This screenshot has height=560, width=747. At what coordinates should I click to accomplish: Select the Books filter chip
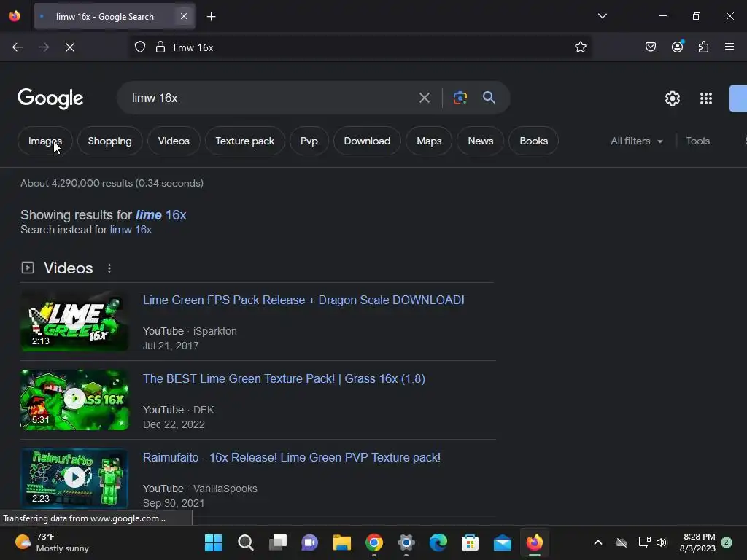(x=533, y=141)
